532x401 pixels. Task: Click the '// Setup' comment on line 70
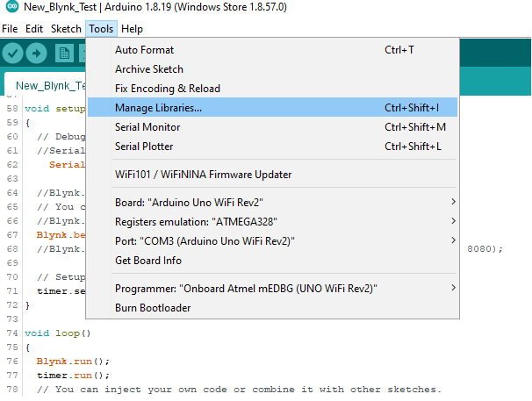point(61,277)
